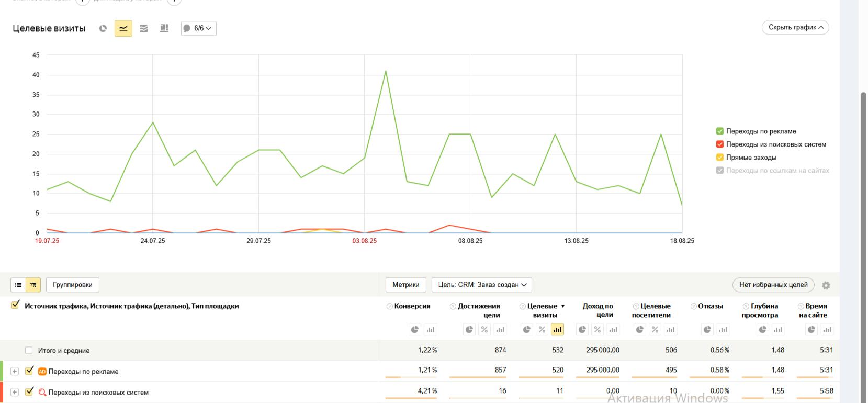The height and width of the screenshot is (403, 868).
Task: Toggle the Прямые заходы legend checkbox
Action: tap(720, 157)
